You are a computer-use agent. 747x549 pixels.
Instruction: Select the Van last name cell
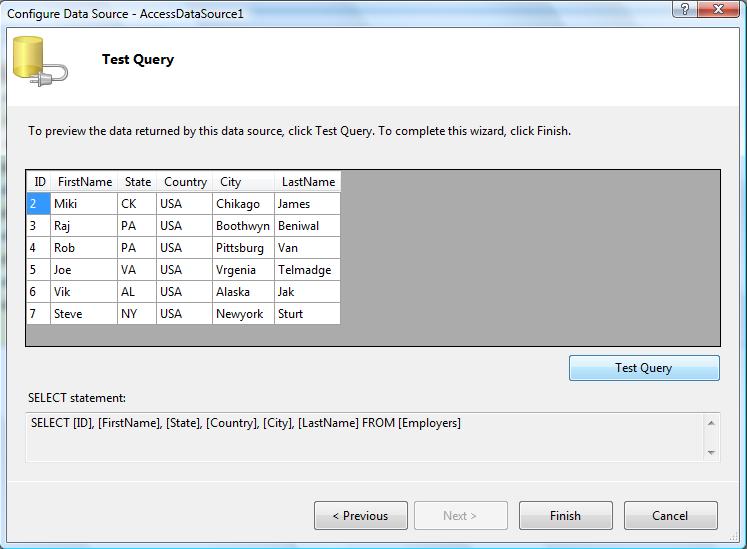pyautogui.click(x=308, y=247)
